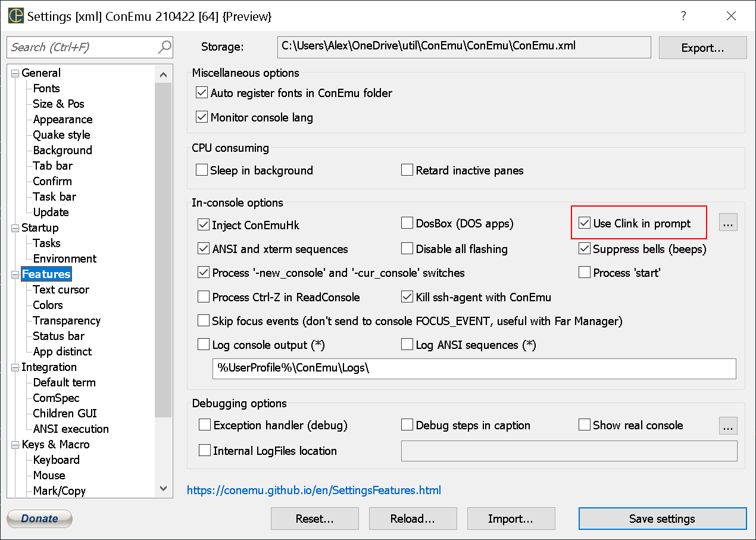Viewport: 756px width, 540px height.
Task: Collapse the Integration section
Action: pyautogui.click(x=14, y=367)
